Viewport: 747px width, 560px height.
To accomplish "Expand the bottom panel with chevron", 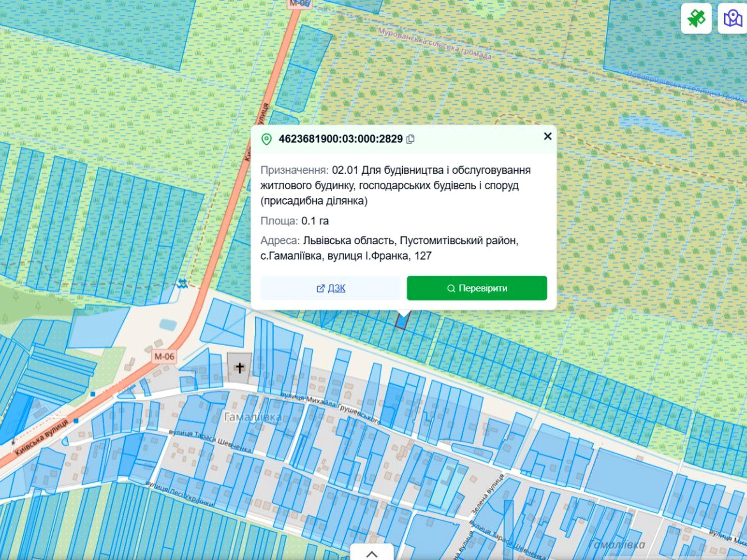I will [372, 554].
